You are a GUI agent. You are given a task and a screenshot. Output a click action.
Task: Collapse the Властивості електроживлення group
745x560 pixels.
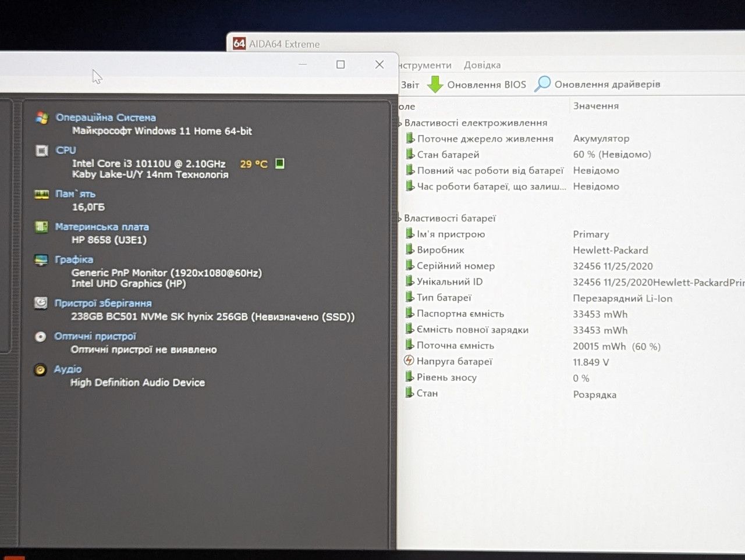pyautogui.click(x=400, y=123)
